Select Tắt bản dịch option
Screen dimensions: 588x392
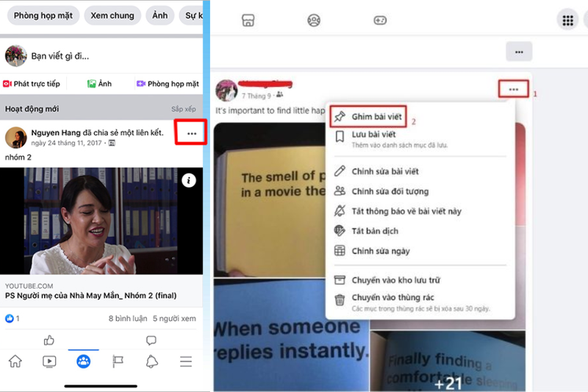[420, 231]
